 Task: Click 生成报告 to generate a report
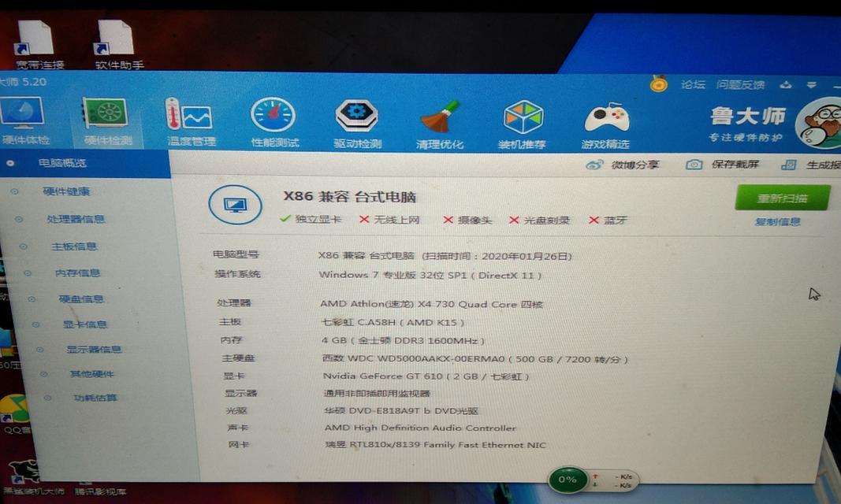[x=811, y=165]
